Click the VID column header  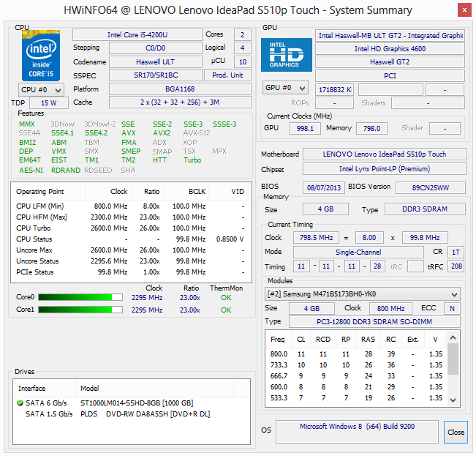pos(230,192)
